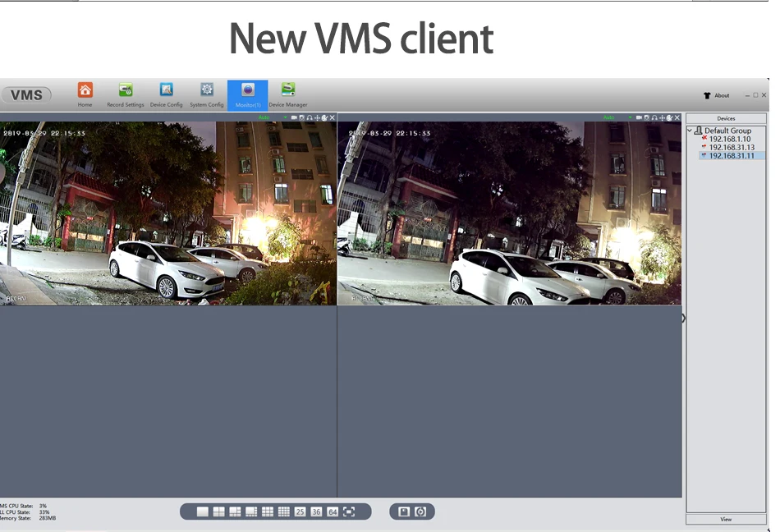Image resolution: width=780 pixels, height=532 pixels.
Task: Switch to 4-view grid layout
Action: 219,511
